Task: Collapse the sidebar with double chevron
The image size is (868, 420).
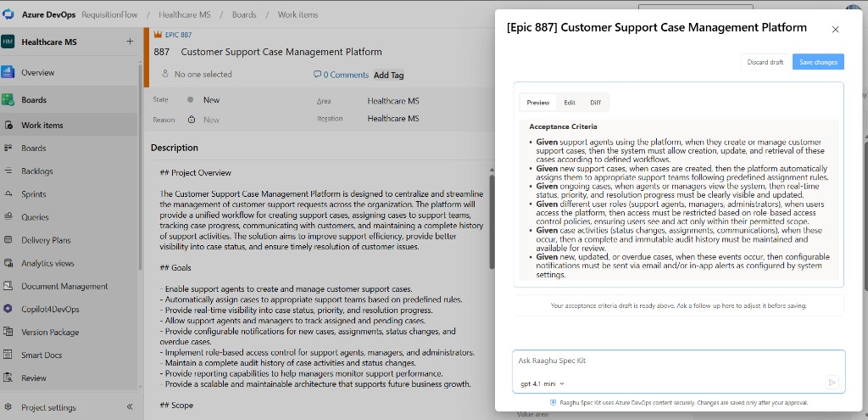Action: pos(130,406)
